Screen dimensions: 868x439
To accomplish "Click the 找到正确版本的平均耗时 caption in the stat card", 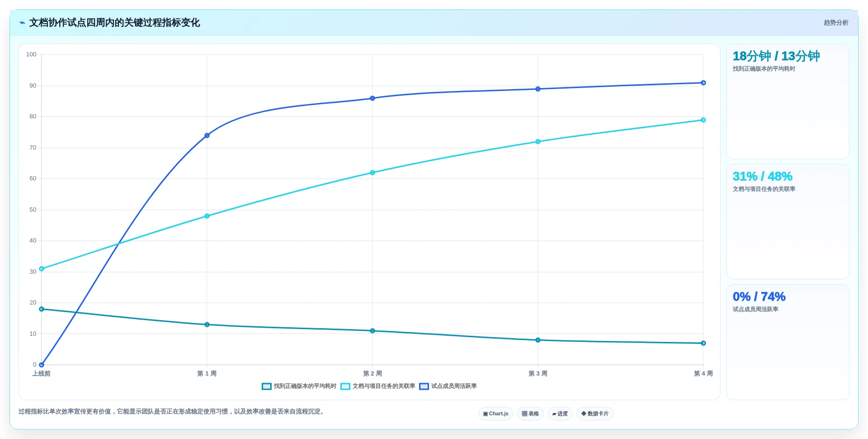I will pos(764,69).
